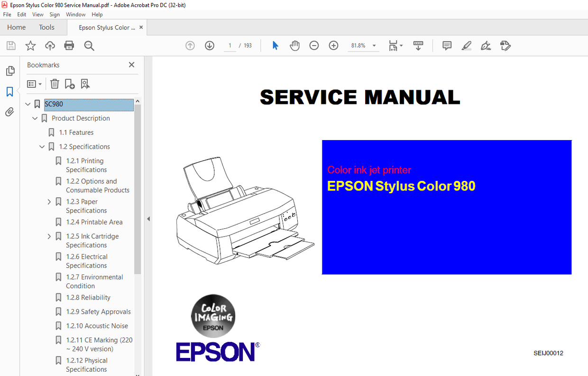
Task: Collapse the navigation pane divider arrow
Action: click(148, 219)
